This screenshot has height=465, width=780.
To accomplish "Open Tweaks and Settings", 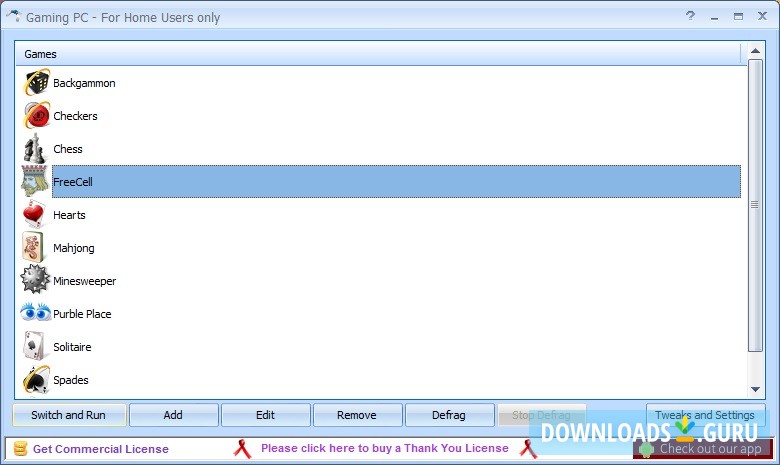I will pos(704,415).
